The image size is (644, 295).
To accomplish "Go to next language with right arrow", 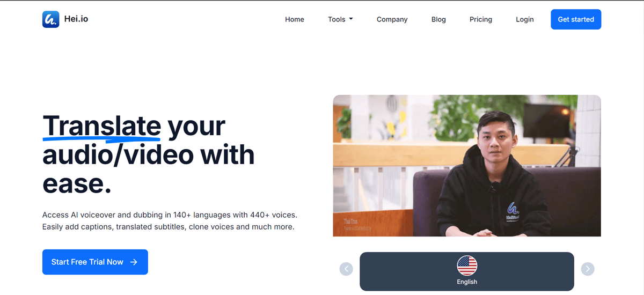I will point(588,269).
